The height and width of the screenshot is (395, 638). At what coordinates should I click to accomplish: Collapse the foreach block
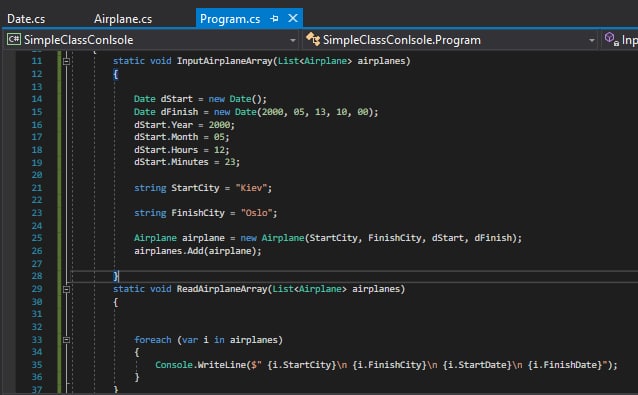pos(66,340)
